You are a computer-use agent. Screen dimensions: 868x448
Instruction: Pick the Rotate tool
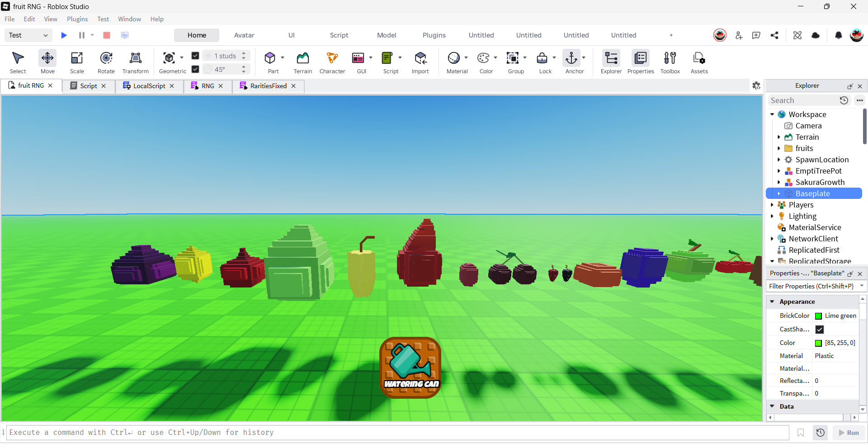tap(106, 62)
